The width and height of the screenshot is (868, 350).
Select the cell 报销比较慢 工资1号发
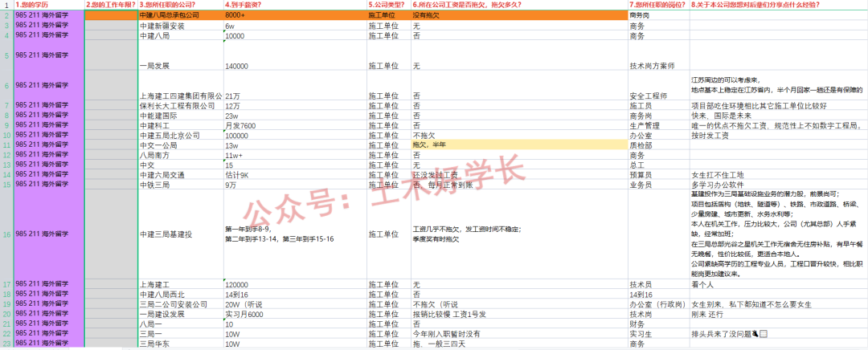pos(519,315)
